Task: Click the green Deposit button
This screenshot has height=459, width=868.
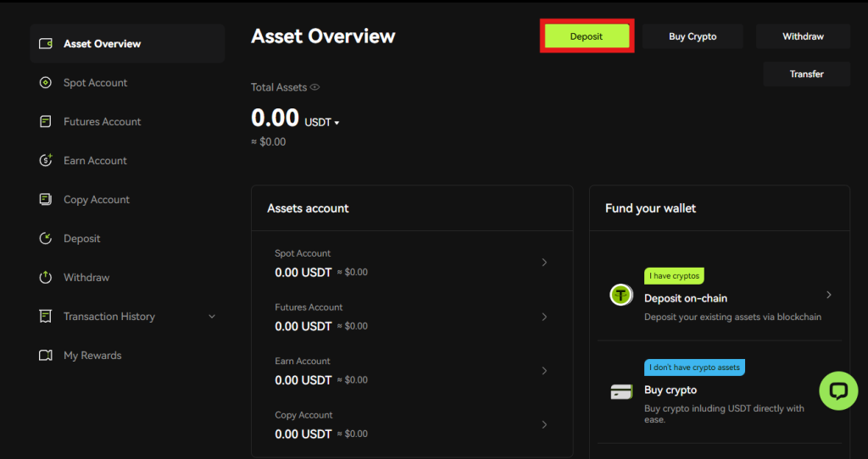Action: click(x=587, y=36)
